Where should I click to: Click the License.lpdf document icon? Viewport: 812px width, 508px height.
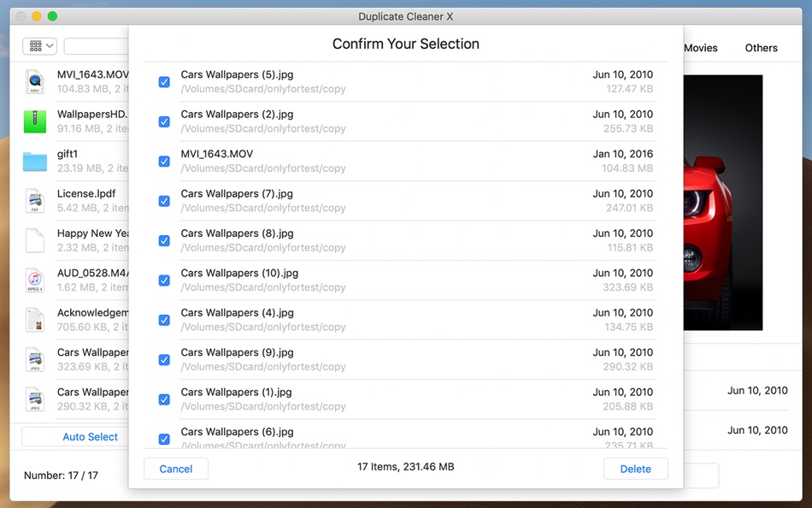pos(35,201)
